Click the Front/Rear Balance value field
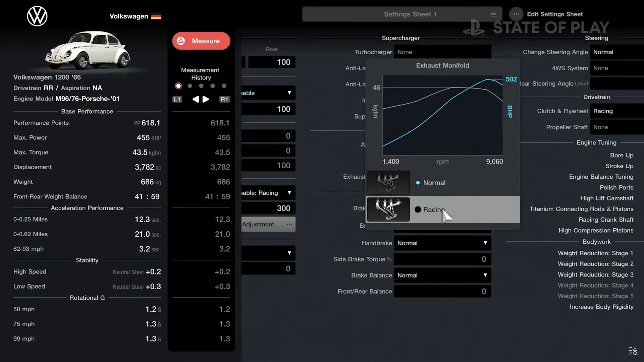This screenshot has width=644, height=362. point(442,291)
